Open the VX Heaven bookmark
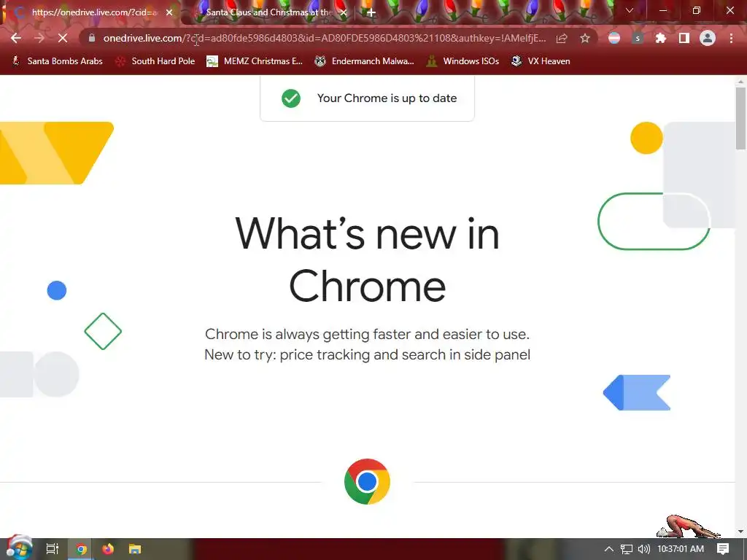Image resolution: width=747 pixels, height=560 pixels. coord(541,61)
